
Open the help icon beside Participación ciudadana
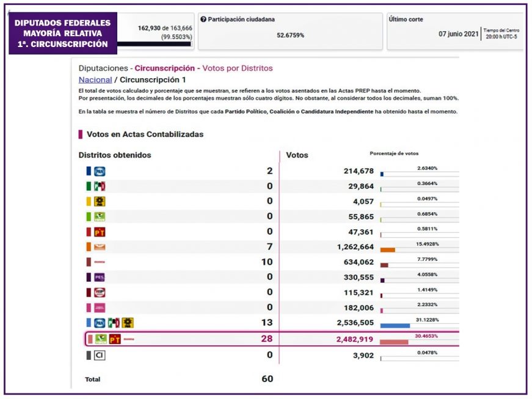[203, 20]
